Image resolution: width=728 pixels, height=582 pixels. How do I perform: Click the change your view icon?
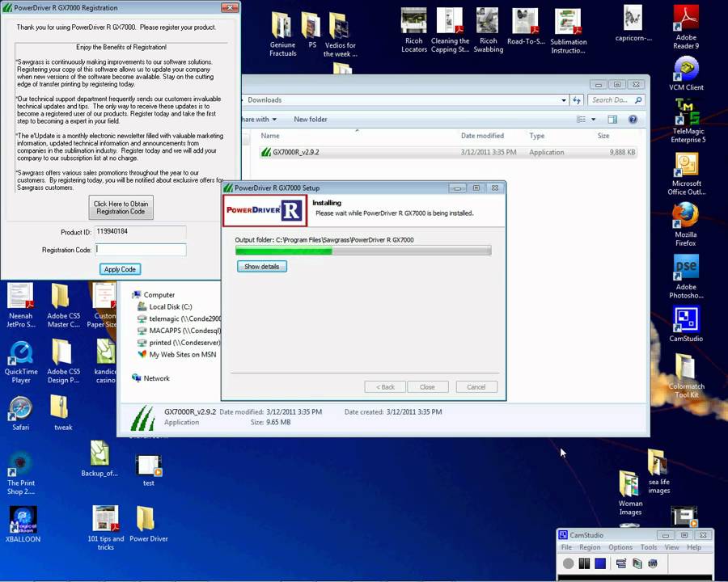click(x=581, y=120)
